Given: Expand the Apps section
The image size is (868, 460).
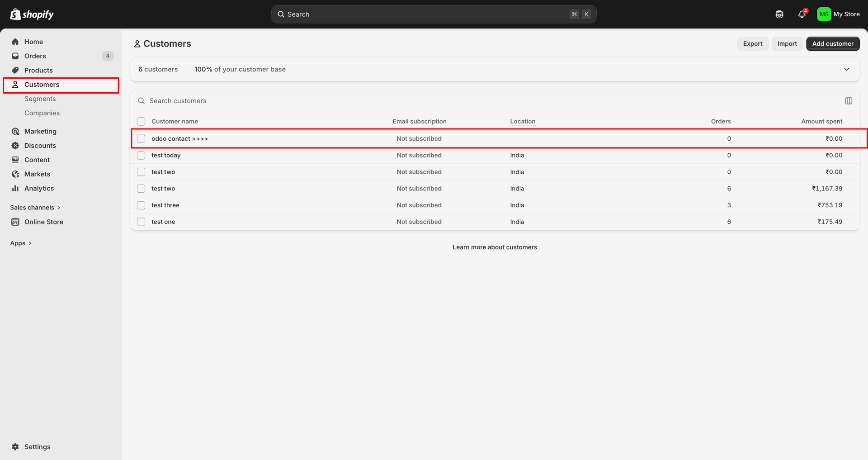Looking at the screenshot, I should click(21, 243).
